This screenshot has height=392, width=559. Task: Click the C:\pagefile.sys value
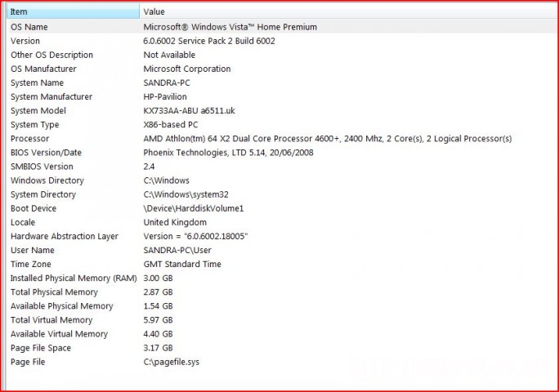(x=171, y=362)
